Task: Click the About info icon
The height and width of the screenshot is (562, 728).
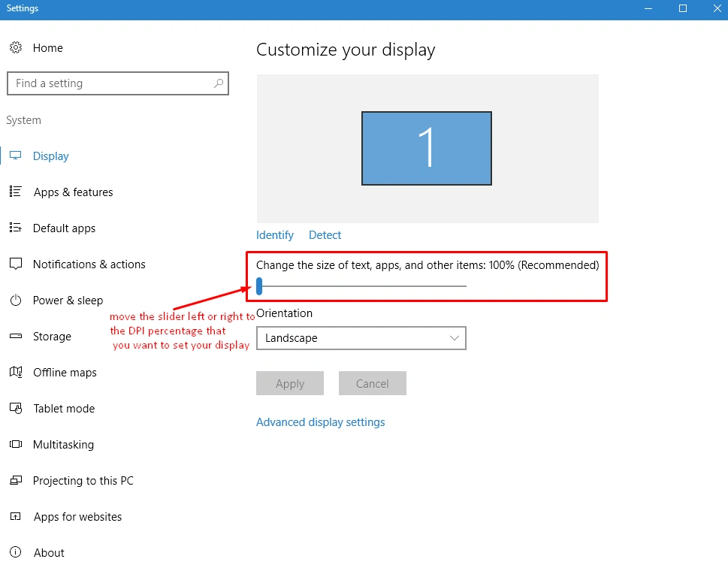Action: (15, 551)
